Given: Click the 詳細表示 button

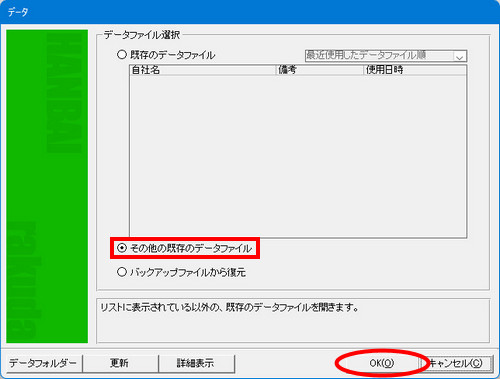Looking at the screenshot, I should click(x=196, y=363).
